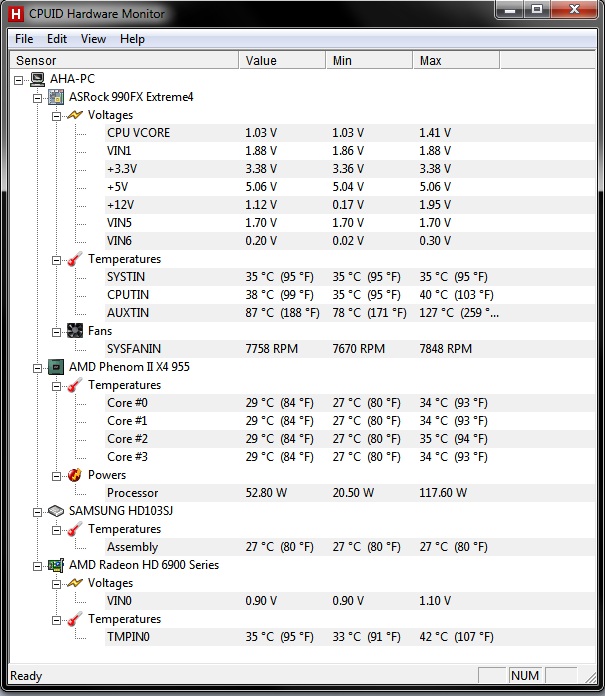Select the CPU VCORE row
605x696 pixels.
(x=350, y=133)
